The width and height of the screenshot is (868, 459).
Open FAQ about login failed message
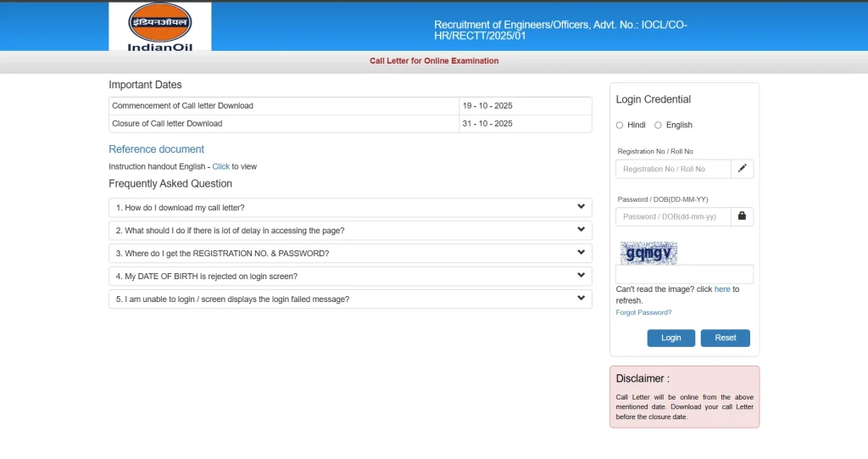[x=233, y=299]
